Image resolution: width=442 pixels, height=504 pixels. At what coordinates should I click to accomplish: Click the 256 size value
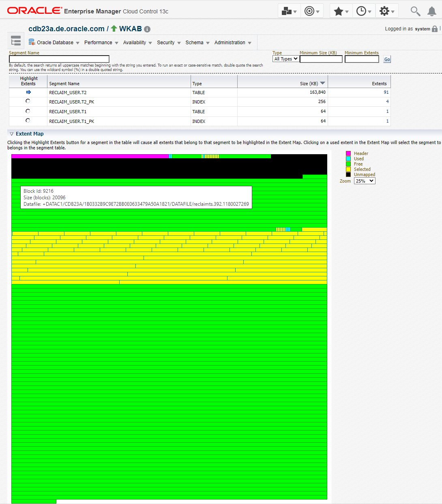[x=322, y=101]
